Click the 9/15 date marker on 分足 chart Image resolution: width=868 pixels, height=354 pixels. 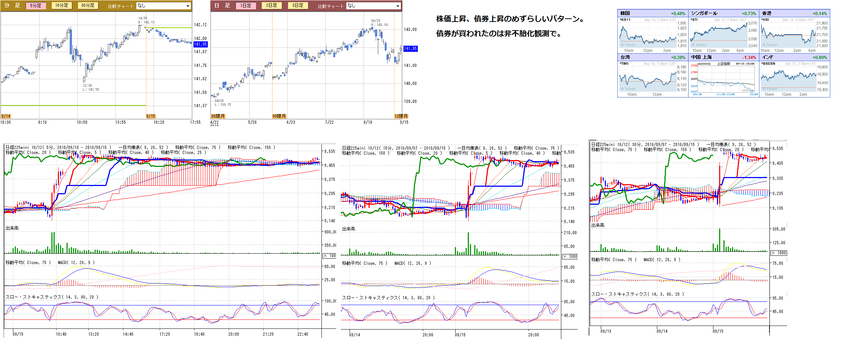151,116
